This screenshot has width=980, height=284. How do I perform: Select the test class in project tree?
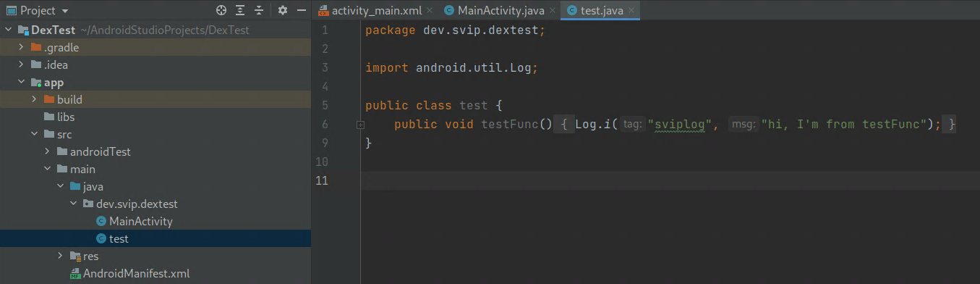(x=119, y=238)
